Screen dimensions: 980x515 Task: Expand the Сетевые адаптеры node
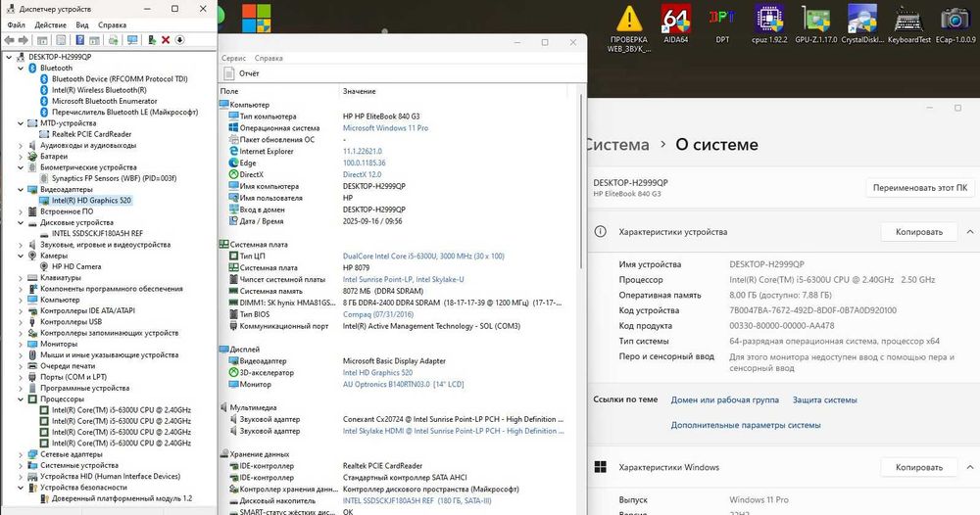(x=20, y=454)
